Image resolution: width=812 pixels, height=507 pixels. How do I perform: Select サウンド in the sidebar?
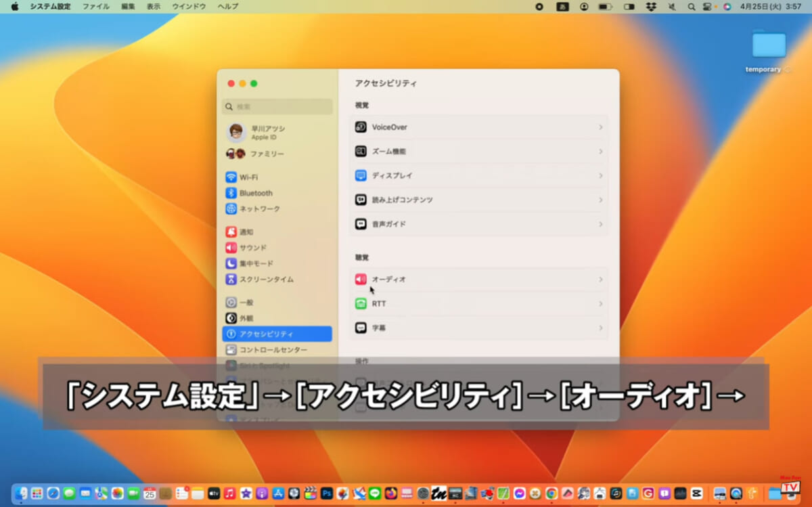[277, 248]
